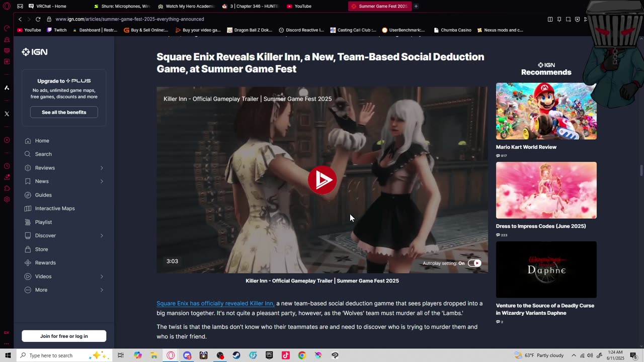Open Aria AI icon in Opera sidebar

point(7,87)
